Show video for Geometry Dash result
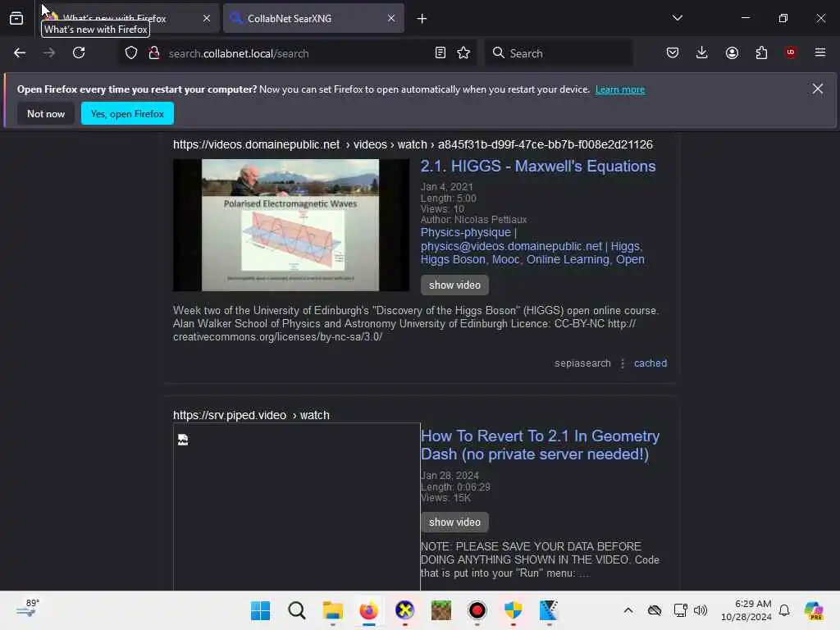840x630 pixels. pos(454,523)
